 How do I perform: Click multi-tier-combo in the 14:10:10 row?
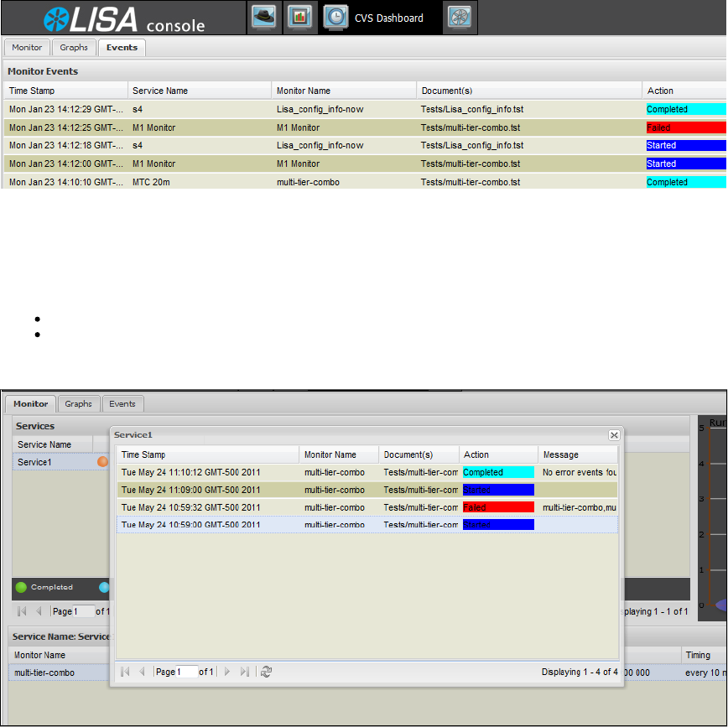(x=309, y=182)
